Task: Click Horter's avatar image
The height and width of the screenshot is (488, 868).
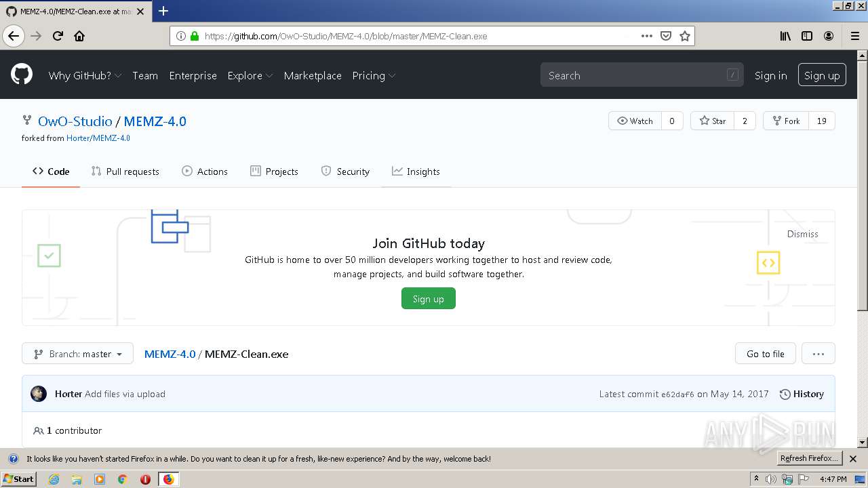Action: click(39, 394)
